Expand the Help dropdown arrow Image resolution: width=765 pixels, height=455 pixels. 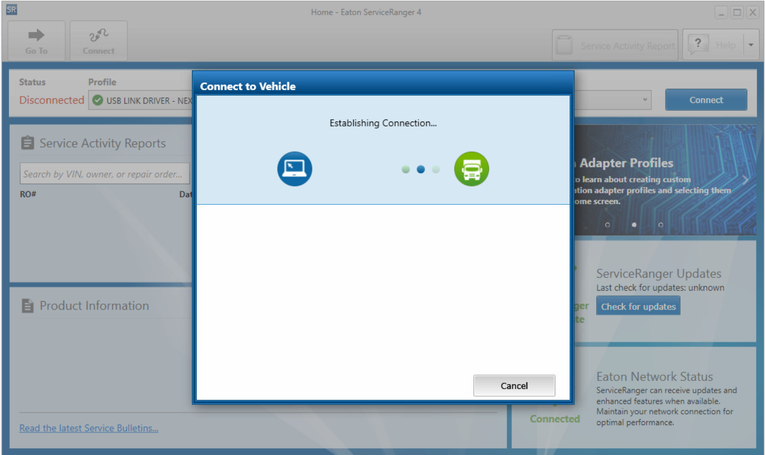[749, 44]
